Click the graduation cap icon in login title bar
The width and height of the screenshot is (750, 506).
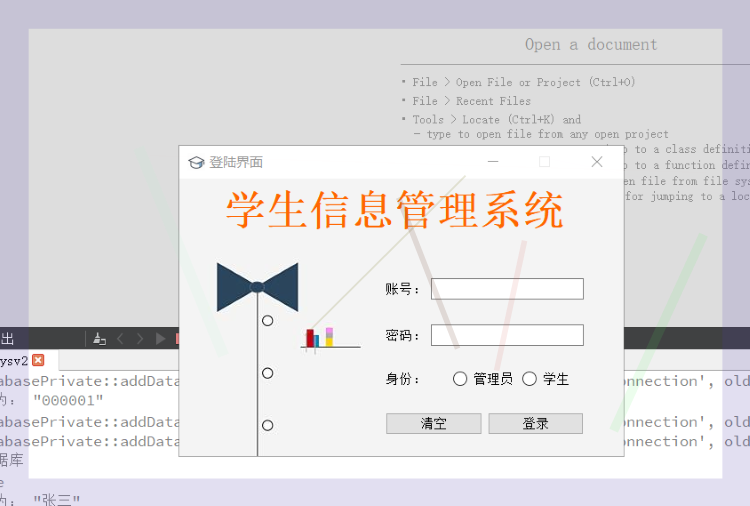tap(196, 163)
